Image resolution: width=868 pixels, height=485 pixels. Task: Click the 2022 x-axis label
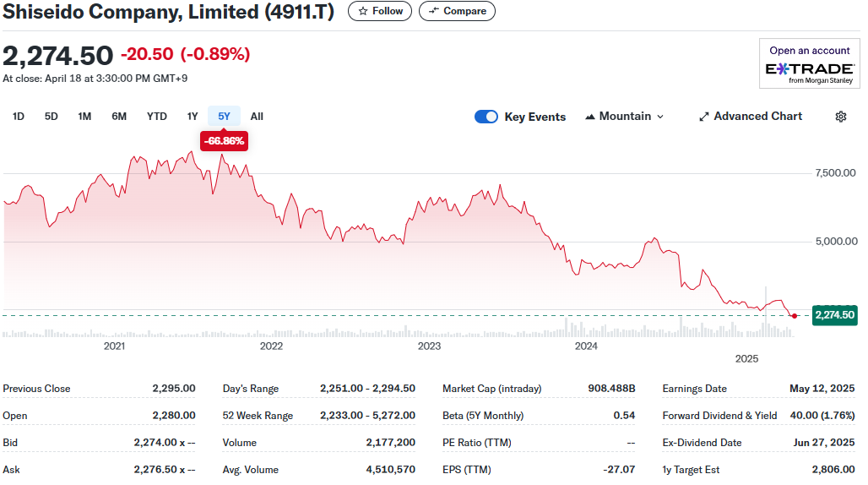pos(271,346)
